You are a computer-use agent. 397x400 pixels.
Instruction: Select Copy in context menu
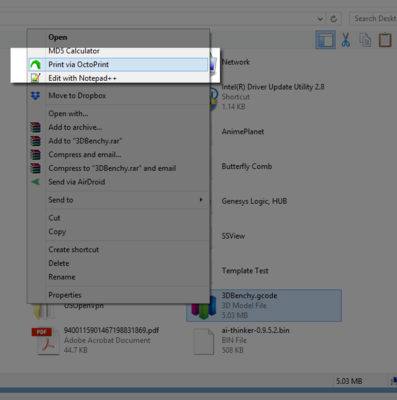pos(118,232)
